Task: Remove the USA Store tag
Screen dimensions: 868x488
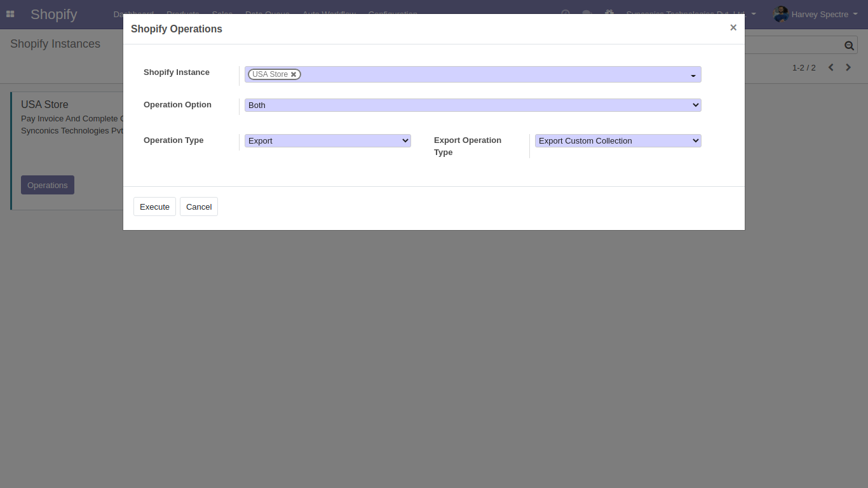Action: click(x=294, y=74)
